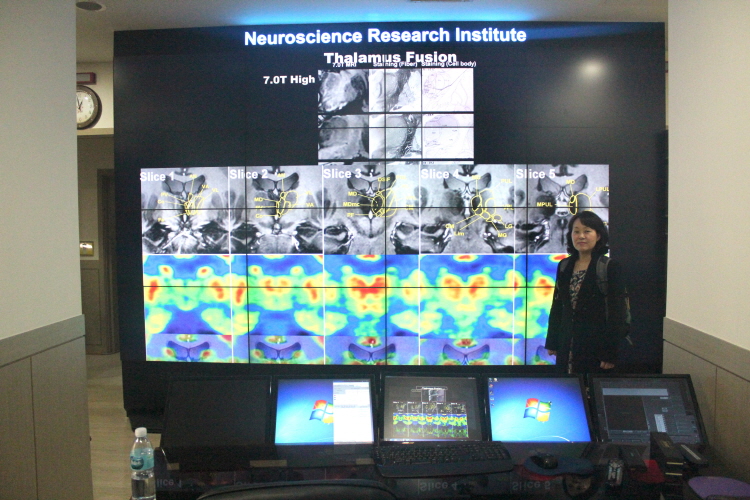This screenshot has height=500, width=750.
Task: Open the top cell body staining image
Action: point(448,90)
